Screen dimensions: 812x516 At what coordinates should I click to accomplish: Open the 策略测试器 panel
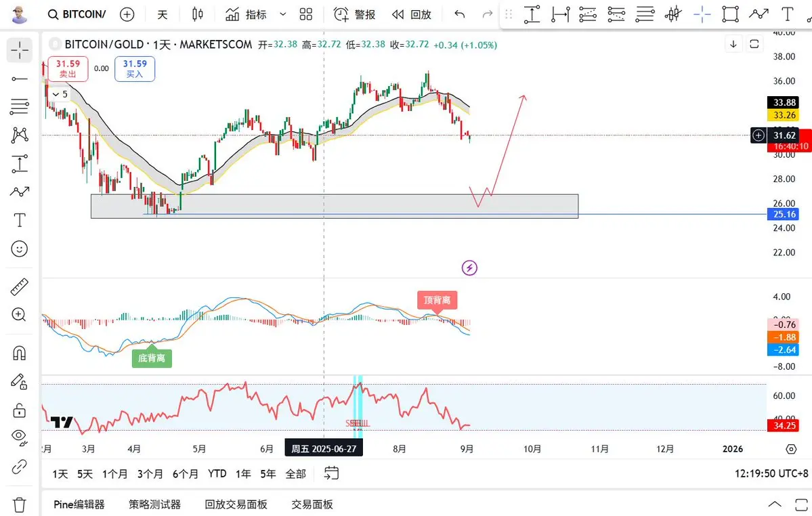pyautogui.click(x=155, y=504)
